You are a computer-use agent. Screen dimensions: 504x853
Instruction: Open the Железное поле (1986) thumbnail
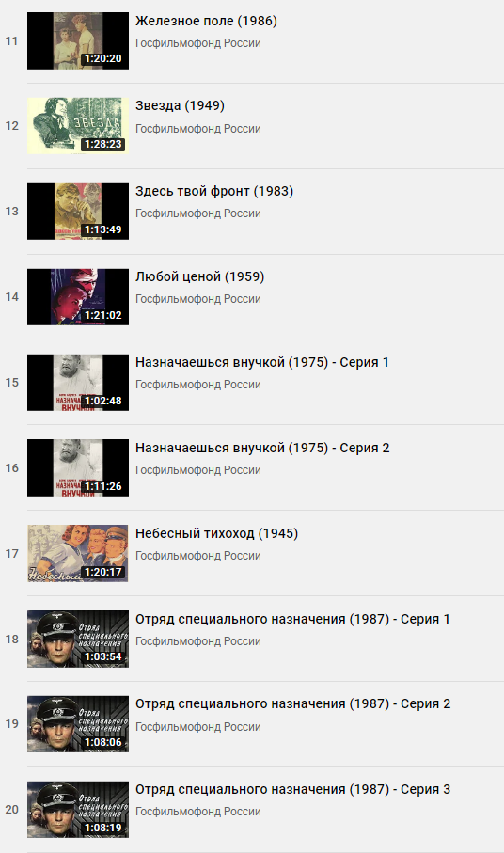tap(78, 40)
